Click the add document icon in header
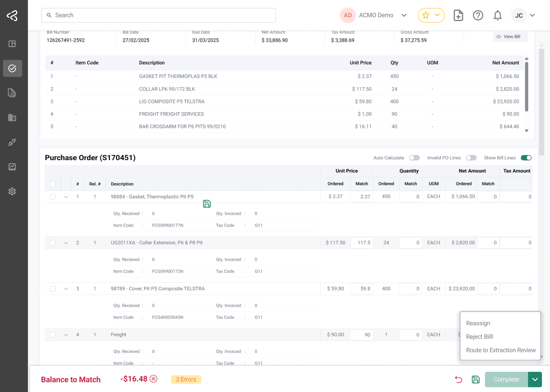550x392 pixels. (458, 15)
